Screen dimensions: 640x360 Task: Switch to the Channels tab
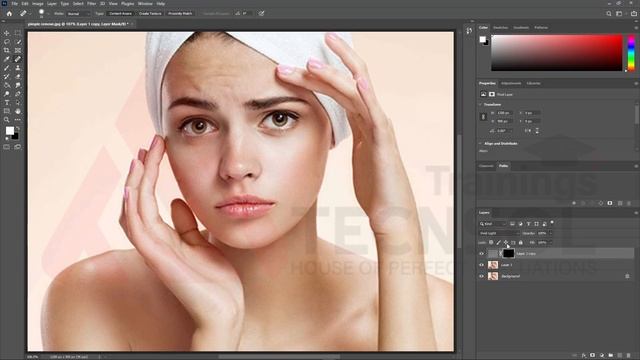[486, 166]
